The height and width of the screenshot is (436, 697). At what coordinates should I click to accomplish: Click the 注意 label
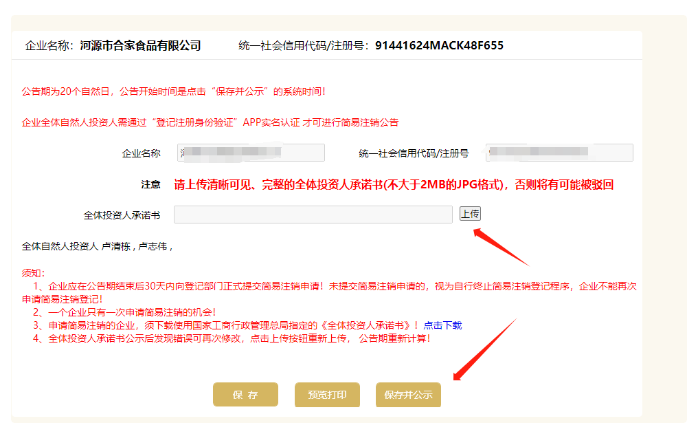click(151, 185)
